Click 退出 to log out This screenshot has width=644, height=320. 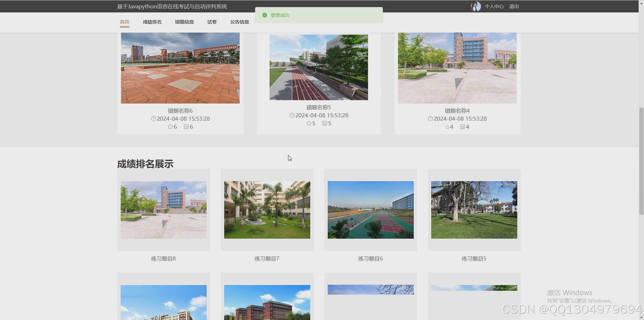click(x=514, y=6)
